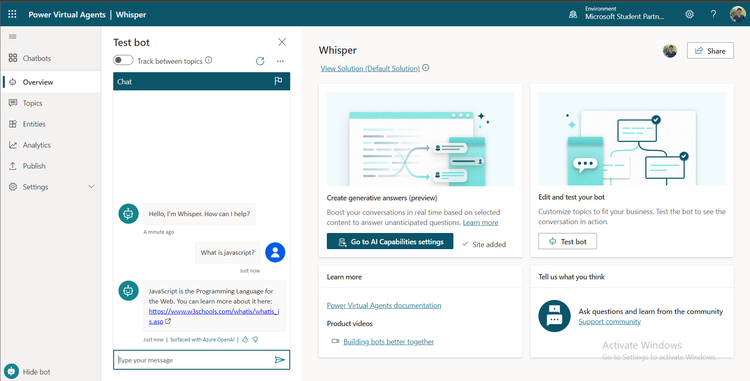Click the Power Virtual Agents title

point(67,14)
